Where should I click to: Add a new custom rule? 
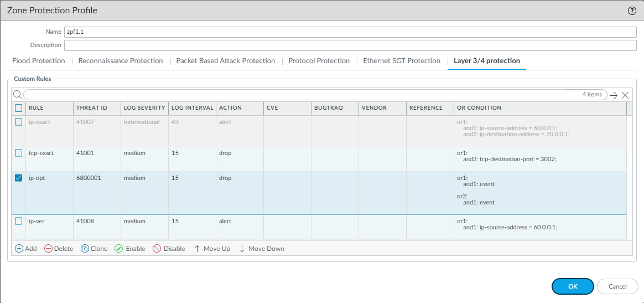point(25,249)
